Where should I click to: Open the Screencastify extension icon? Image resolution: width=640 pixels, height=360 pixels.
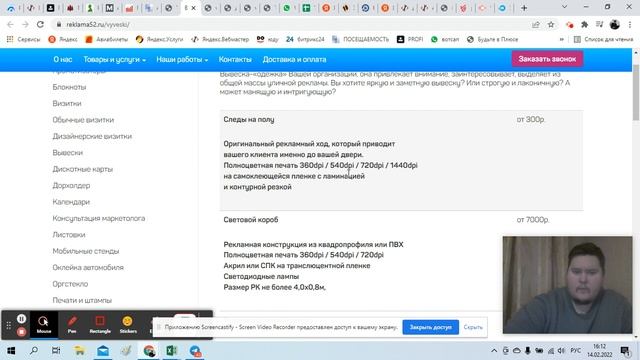[x=569, y=25]
